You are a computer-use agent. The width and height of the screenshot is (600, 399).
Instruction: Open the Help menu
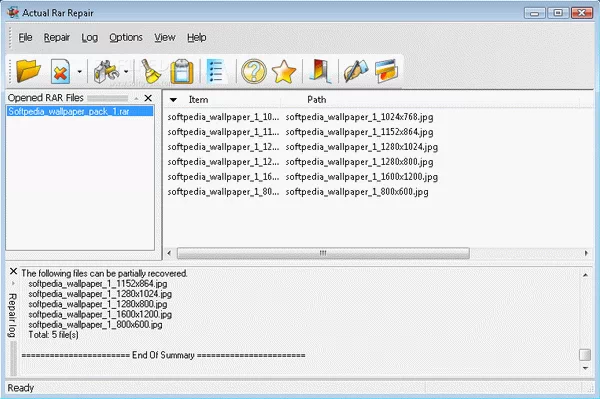[197, 37]
